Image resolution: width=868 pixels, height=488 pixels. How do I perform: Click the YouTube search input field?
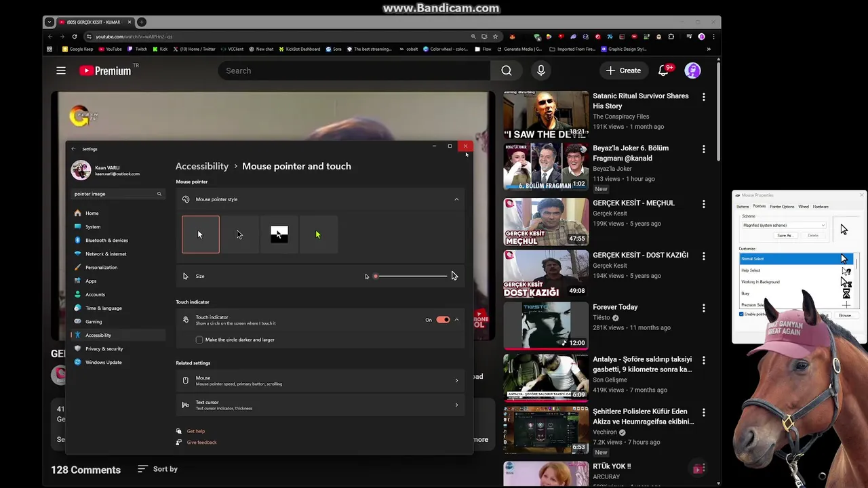(353, 70)
